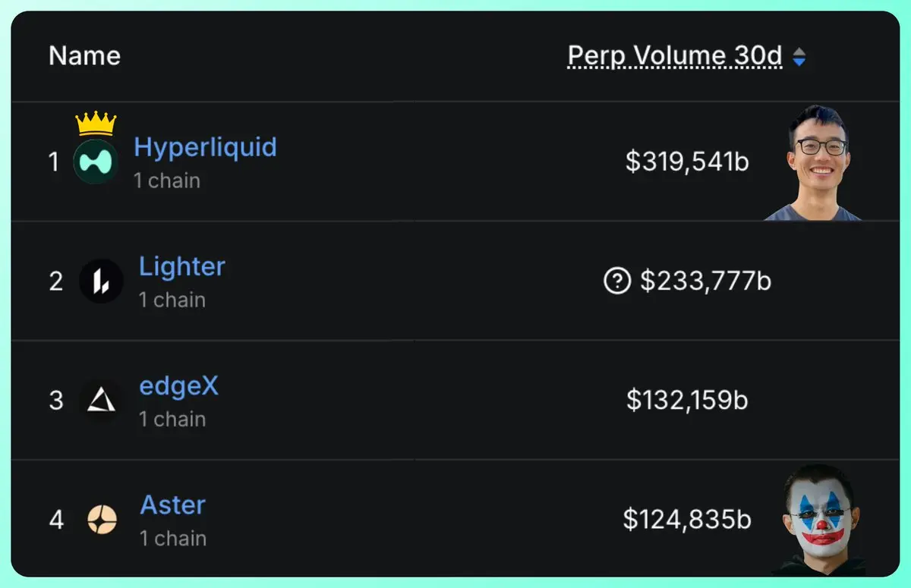Click the Hyperliquid logo icon

[96, 161]
